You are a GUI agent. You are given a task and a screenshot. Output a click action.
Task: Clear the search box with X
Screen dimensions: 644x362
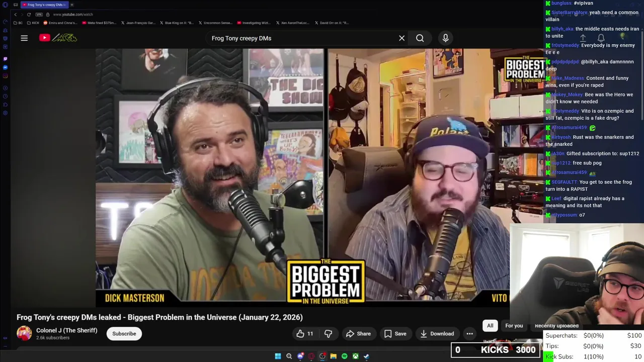401,38
